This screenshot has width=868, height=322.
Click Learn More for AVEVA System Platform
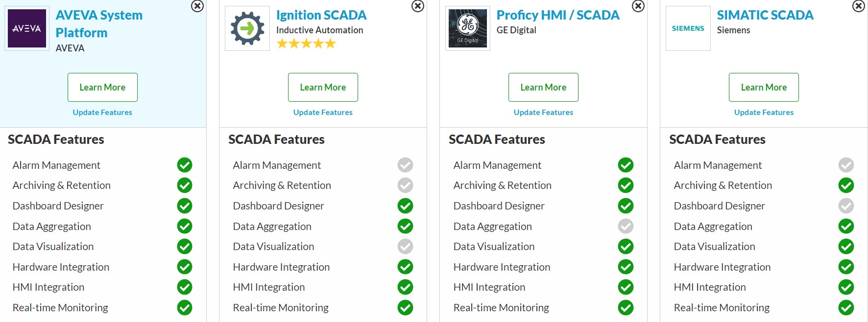coord(102,87)
